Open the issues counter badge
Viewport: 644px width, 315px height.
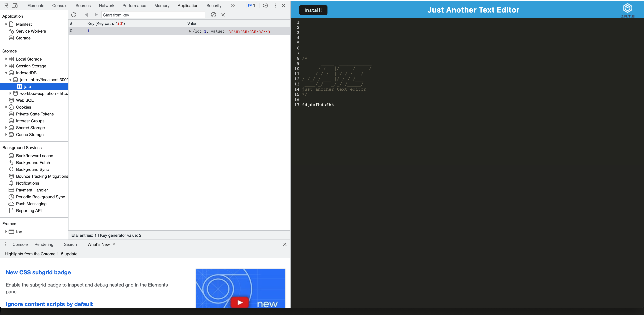click(x=252, y=5)
